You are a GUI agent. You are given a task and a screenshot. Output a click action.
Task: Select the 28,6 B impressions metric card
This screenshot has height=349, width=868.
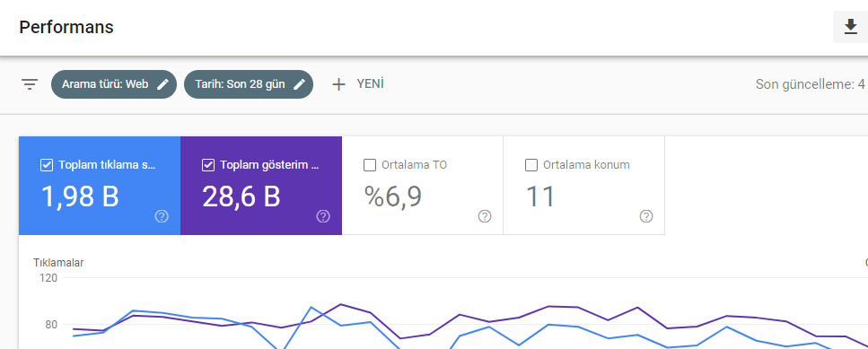coord(261,186)
